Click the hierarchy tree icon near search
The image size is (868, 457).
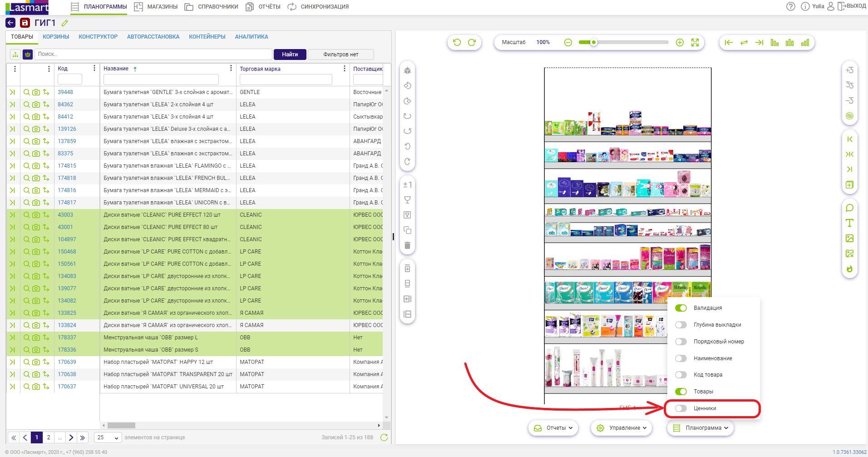coord(15,55)
